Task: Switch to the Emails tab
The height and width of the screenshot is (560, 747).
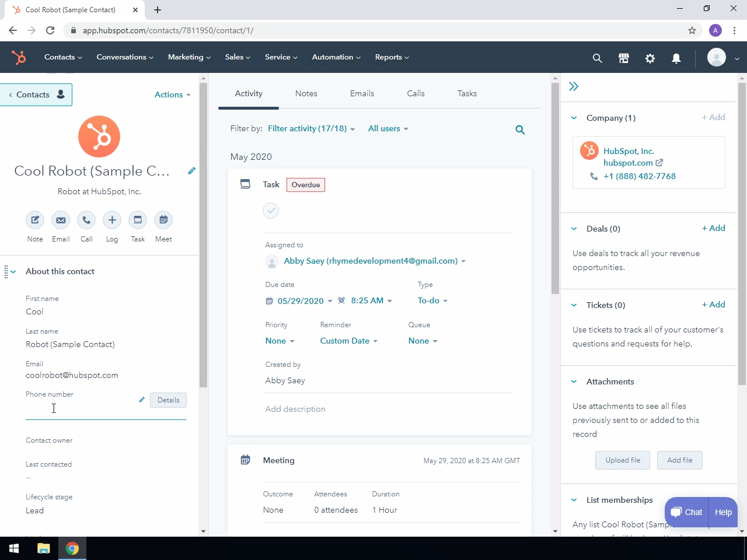Action: (x=362, y=93)
